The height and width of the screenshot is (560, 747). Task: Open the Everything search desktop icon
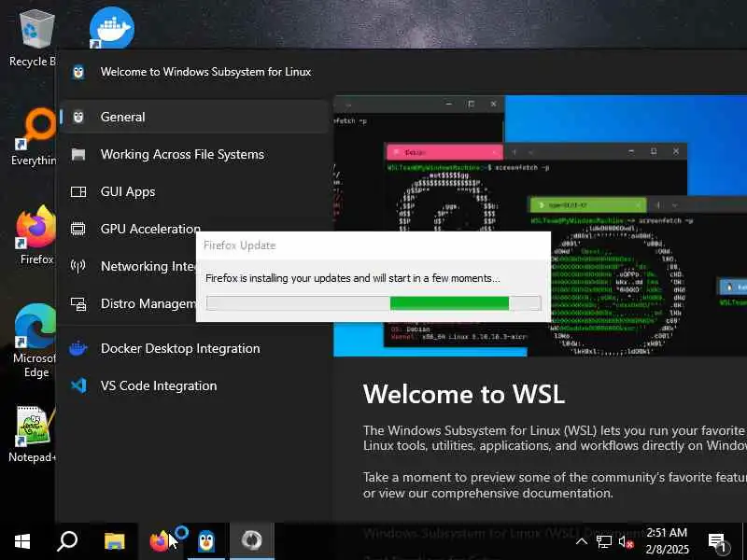point(34,137)
